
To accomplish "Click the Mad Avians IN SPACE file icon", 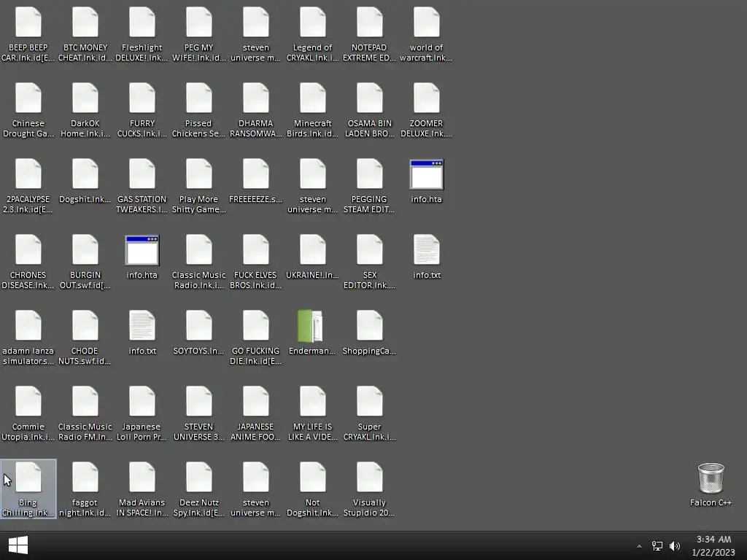I will tap(142, 477).
